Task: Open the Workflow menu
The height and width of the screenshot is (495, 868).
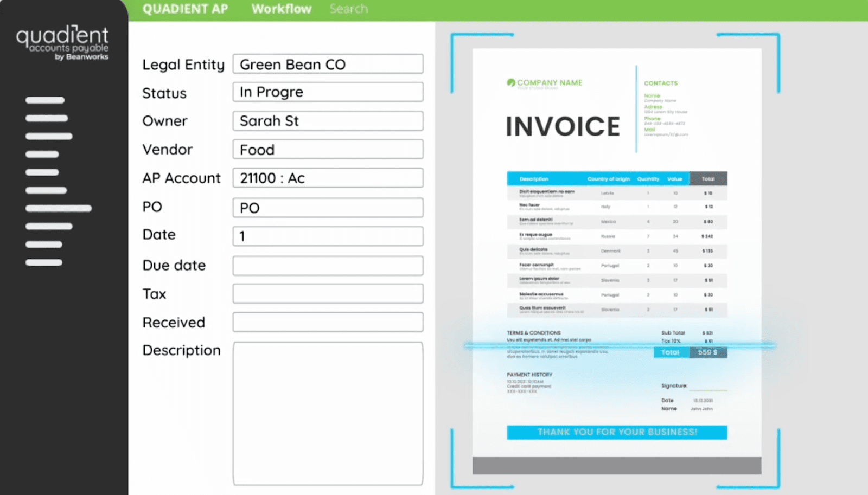Action: 282,9
